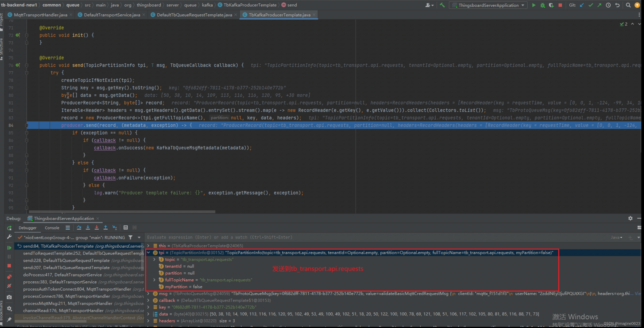The image size is (644, 328).
Task: Get thread dump camera icon
Action: [x=9, y=297]
